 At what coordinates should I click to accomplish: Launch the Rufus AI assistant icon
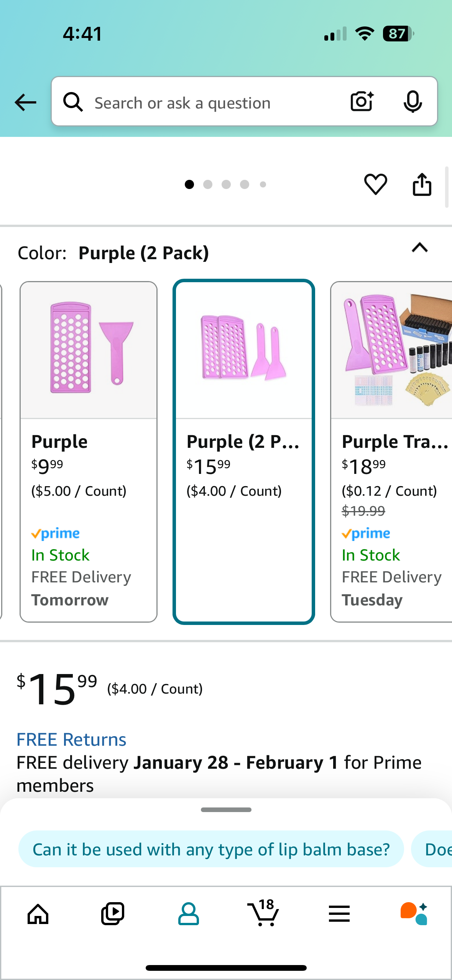click(414, 914)
